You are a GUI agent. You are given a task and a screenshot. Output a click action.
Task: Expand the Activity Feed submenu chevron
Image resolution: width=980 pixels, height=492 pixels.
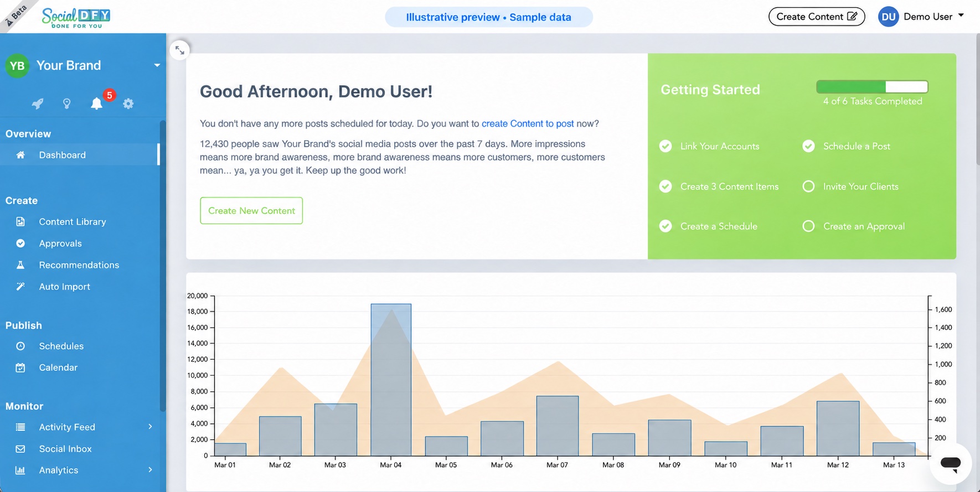[x=150, y=426]
